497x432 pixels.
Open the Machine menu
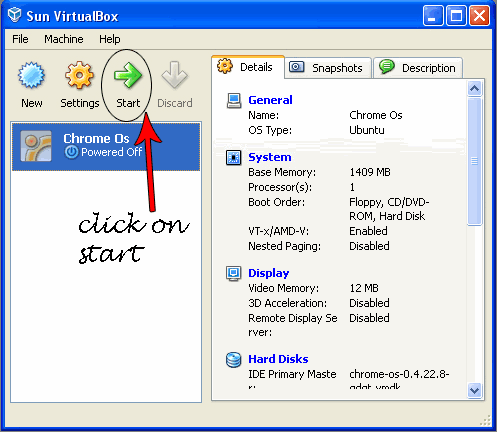[x=64, y=39]
